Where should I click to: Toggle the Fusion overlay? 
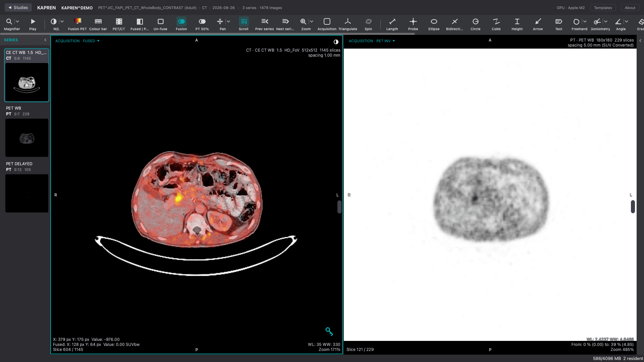[x=181, y=24]
